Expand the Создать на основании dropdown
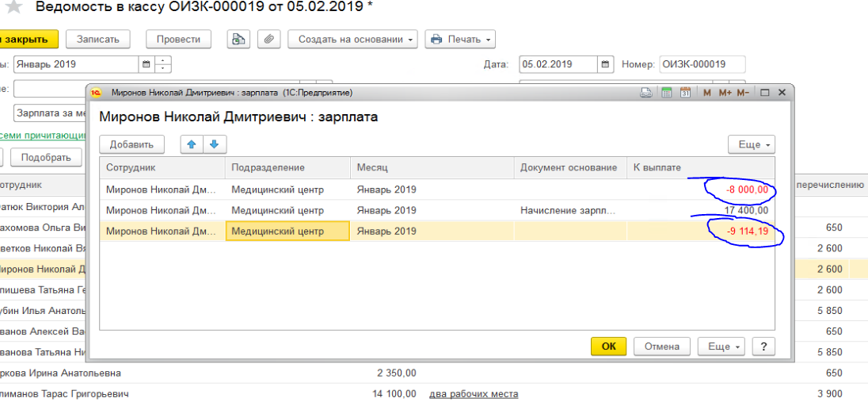Screen dimensions: 868x402 tap(352, 39)
